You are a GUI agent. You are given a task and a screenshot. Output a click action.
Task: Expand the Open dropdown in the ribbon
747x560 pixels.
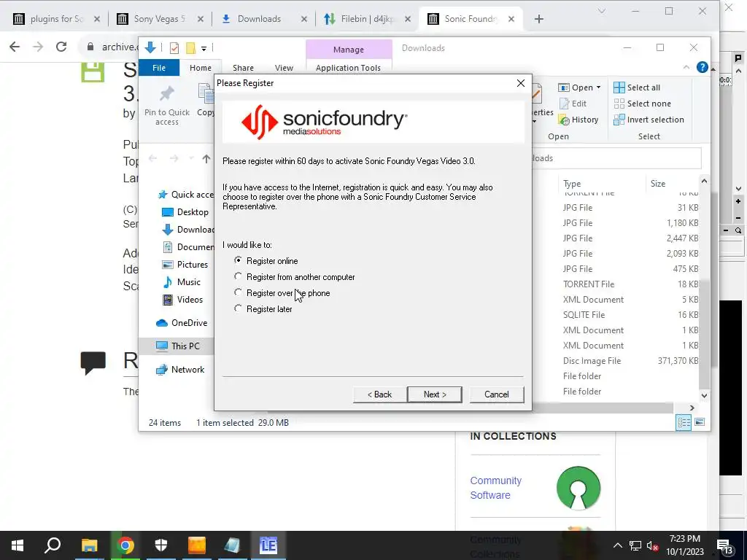pos(598,87)
